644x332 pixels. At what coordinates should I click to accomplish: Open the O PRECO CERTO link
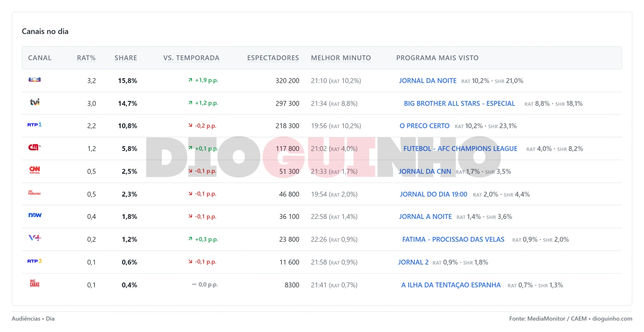click(x=424, y=126)
